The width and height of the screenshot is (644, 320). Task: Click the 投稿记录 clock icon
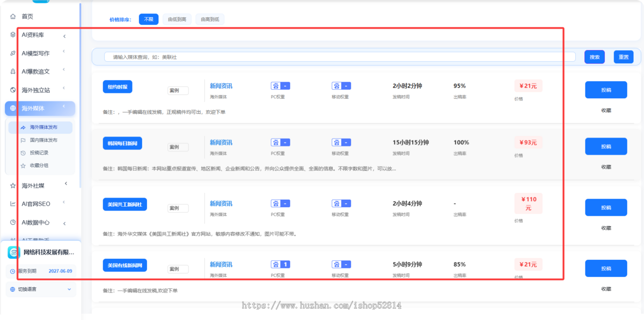tap(23, 153)
